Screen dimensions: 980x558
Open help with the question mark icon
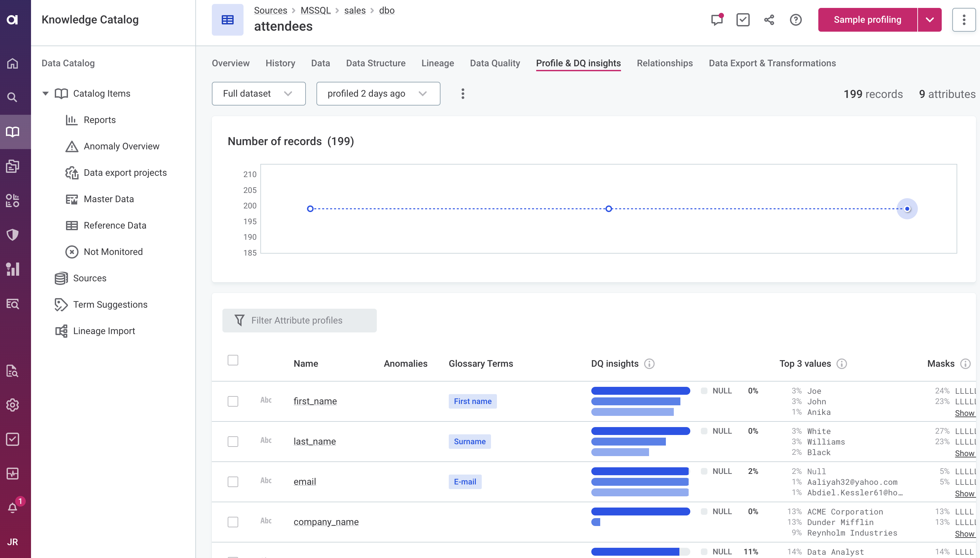[x=796, y=19]
